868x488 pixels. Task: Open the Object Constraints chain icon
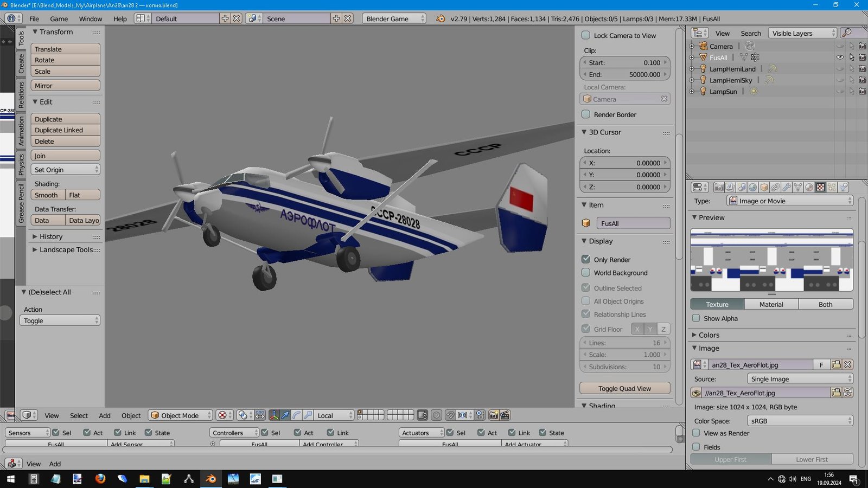tap(776, 188)
